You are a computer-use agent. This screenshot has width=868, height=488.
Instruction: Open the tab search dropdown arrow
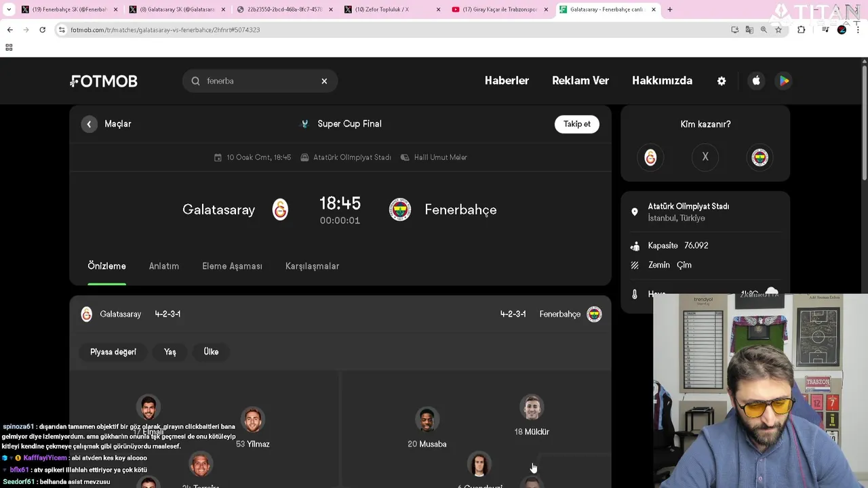pos(8,9)
